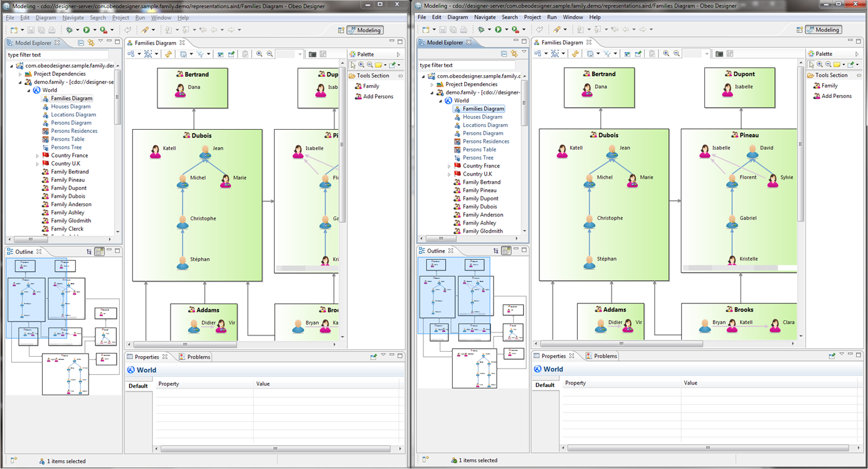Viewport: 868px width, 469px height.
Task: Click Debug bug icon in left window toolbar
Action: point(69,30)
